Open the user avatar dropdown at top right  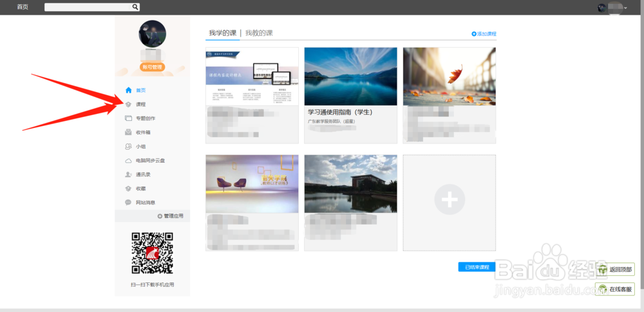coord(612,7)
